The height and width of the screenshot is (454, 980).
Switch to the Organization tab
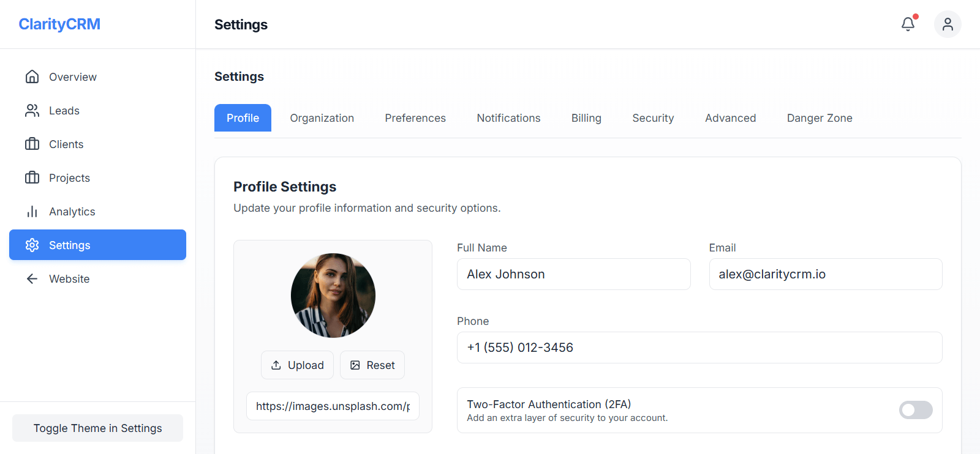pyautogui.click(x=322, y=118)
